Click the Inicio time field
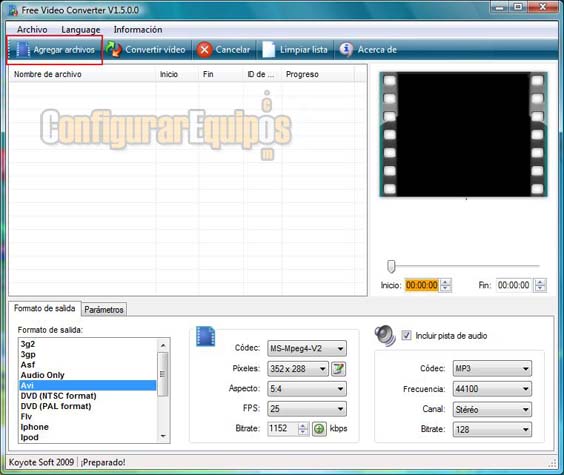 [422, 285]
